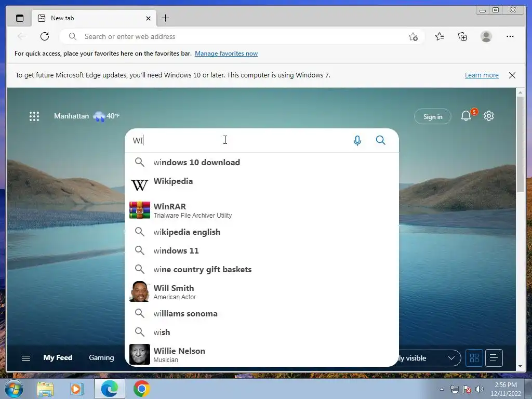Switch to the Gaming tab
Viewport: 532px width, 399px height.
coord(101,357)
